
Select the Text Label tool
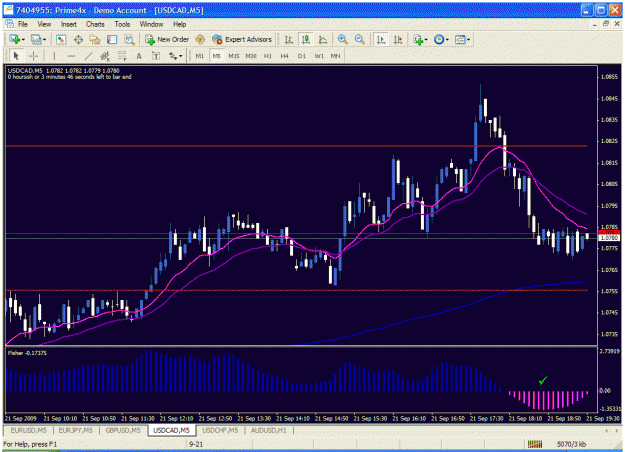pos(156,56)
